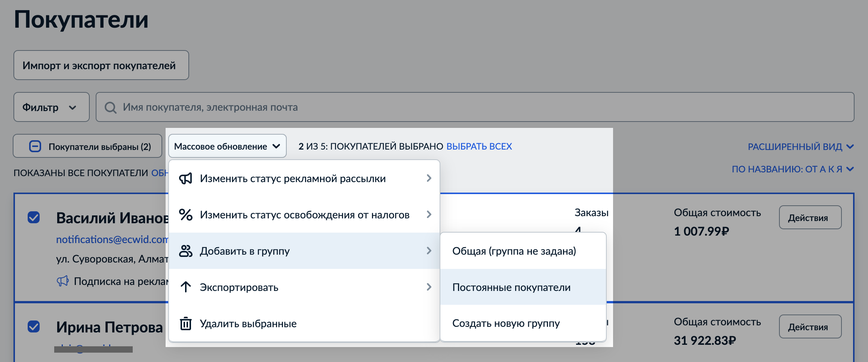The image size is (868, 362).
Task: Select Постоянные покупатели group
Action: [x=523, y=287]
